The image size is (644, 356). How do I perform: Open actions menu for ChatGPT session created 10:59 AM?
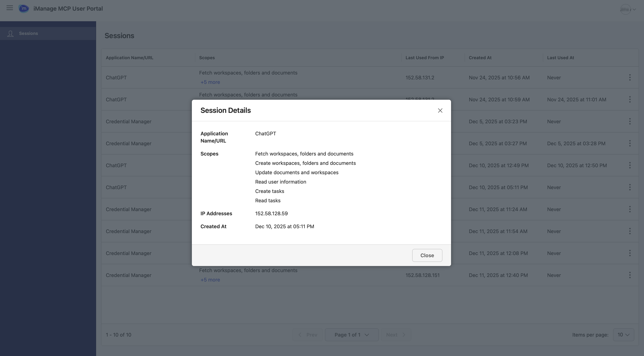click(630, 100)
